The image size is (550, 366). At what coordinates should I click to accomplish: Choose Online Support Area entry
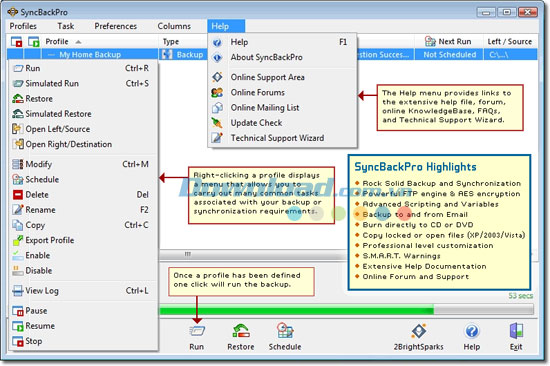[282, 77]
